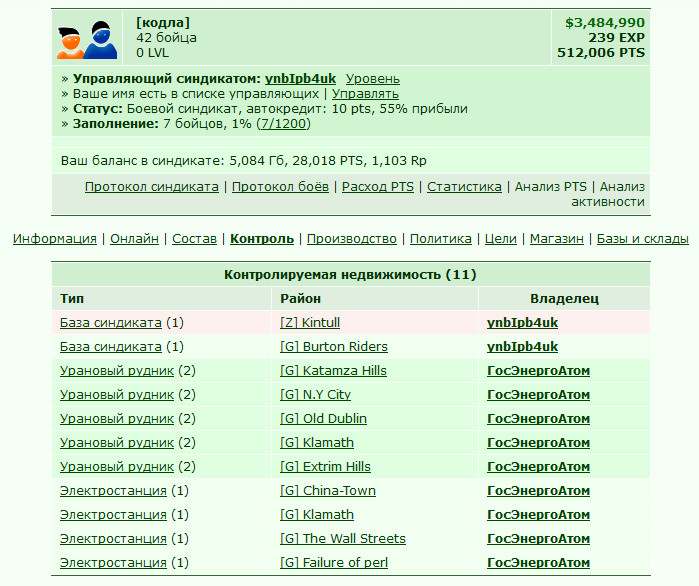
Task: Switch to Онлайн tab
Action: (x=134, y=239)
